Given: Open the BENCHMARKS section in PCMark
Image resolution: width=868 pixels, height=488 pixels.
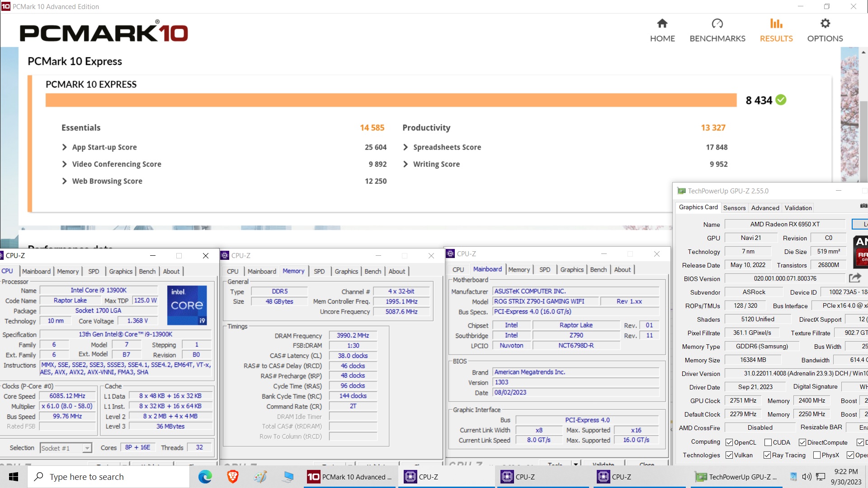Looking at the screenshot, I should coord(717,30).
